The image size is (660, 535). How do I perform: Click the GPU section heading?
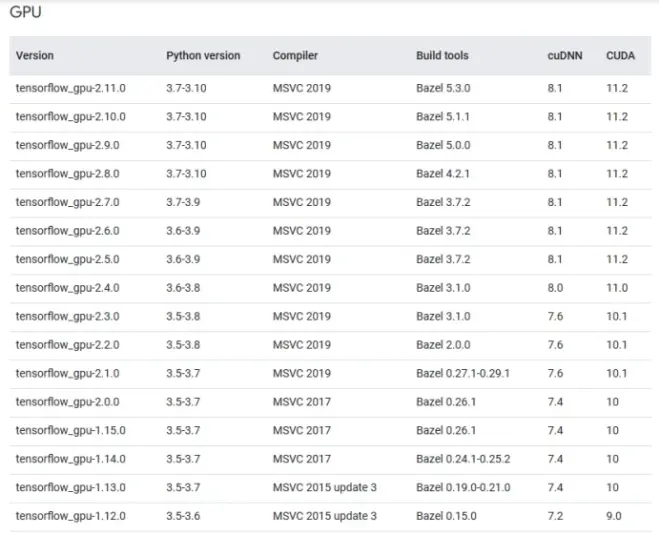coord(25,12)
